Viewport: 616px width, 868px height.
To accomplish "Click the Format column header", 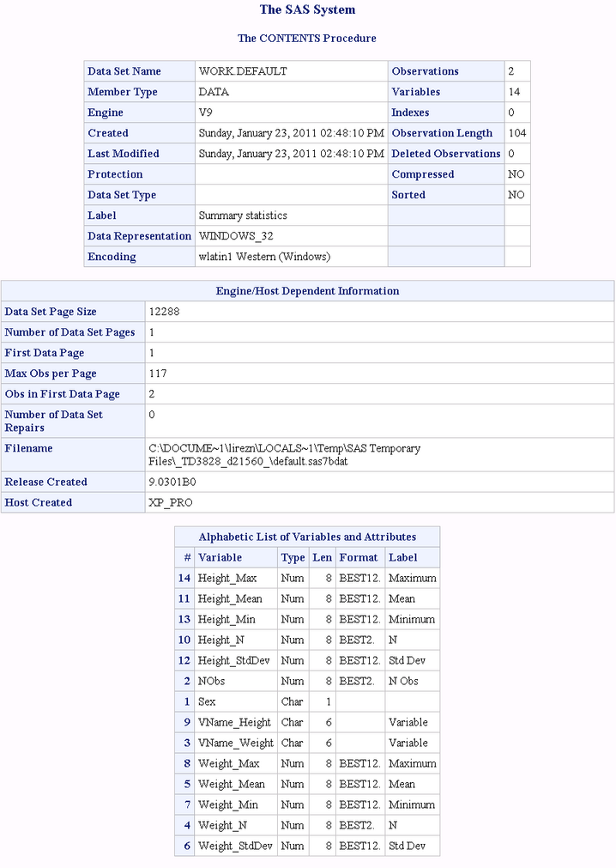I will [x=359, y=557].
